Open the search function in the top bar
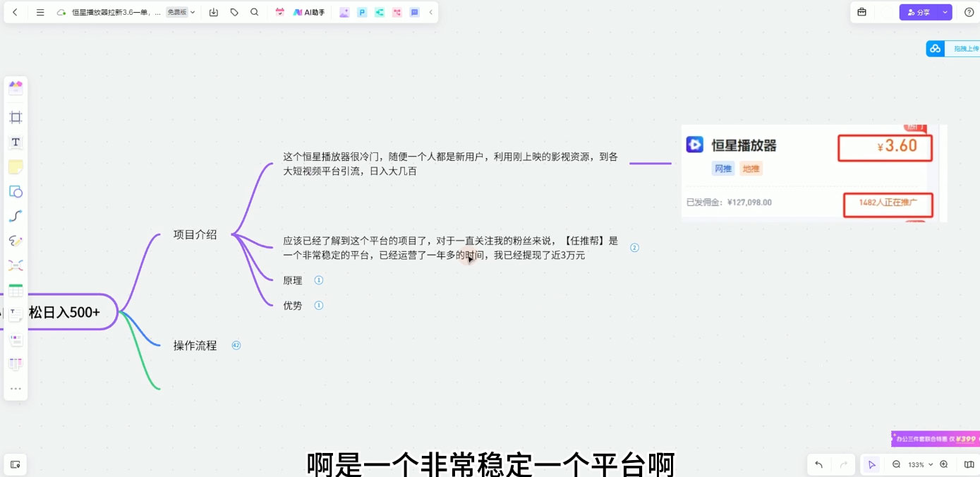The image size is (980, 477). [x=255, y=12]
